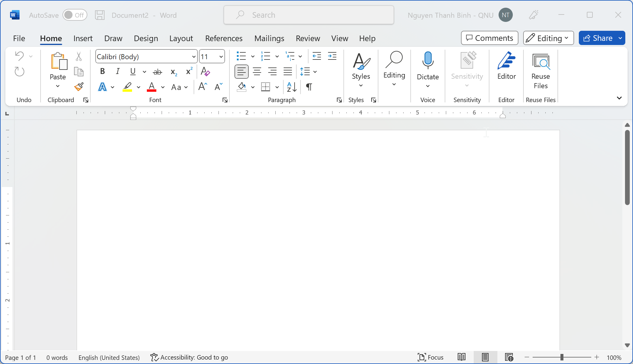This screenshot has width=633, height=364.
Task: Expand the Bullets list dropdown arrow
Action: coord(253,56)
